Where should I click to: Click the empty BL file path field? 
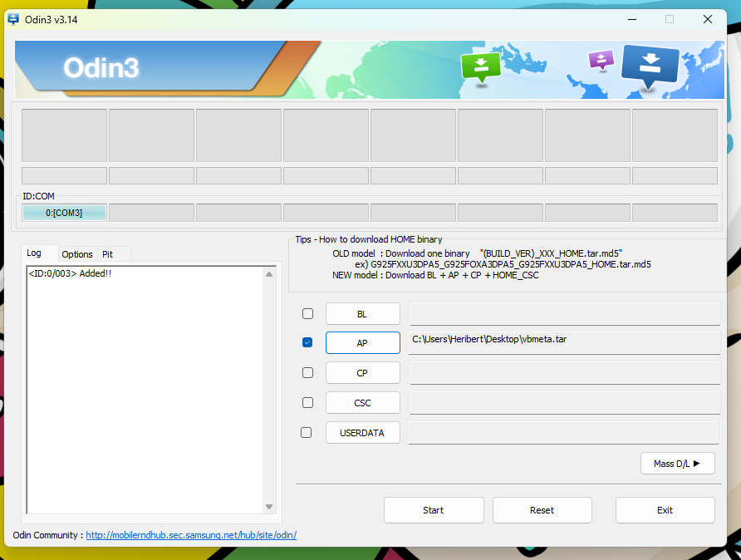click(x=565, y=314)
